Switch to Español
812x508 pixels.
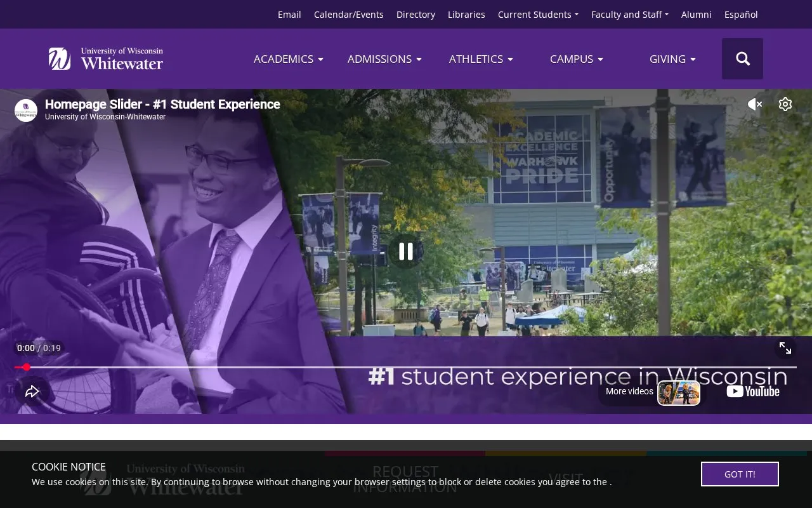(x=741, y=15)
